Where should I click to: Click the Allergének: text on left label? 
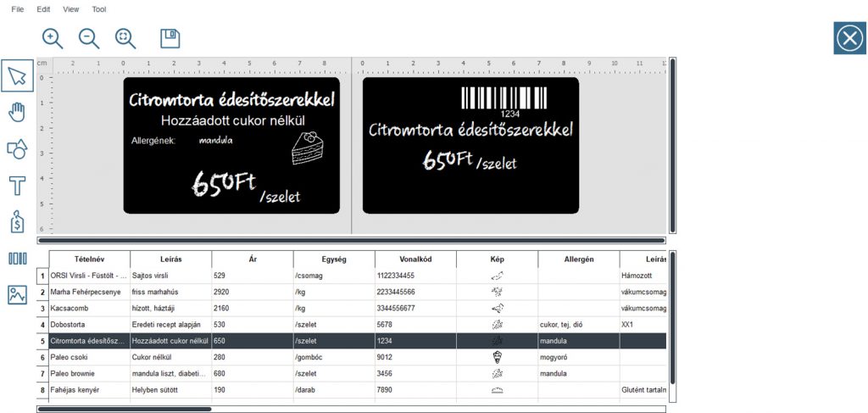coord(153,141)
